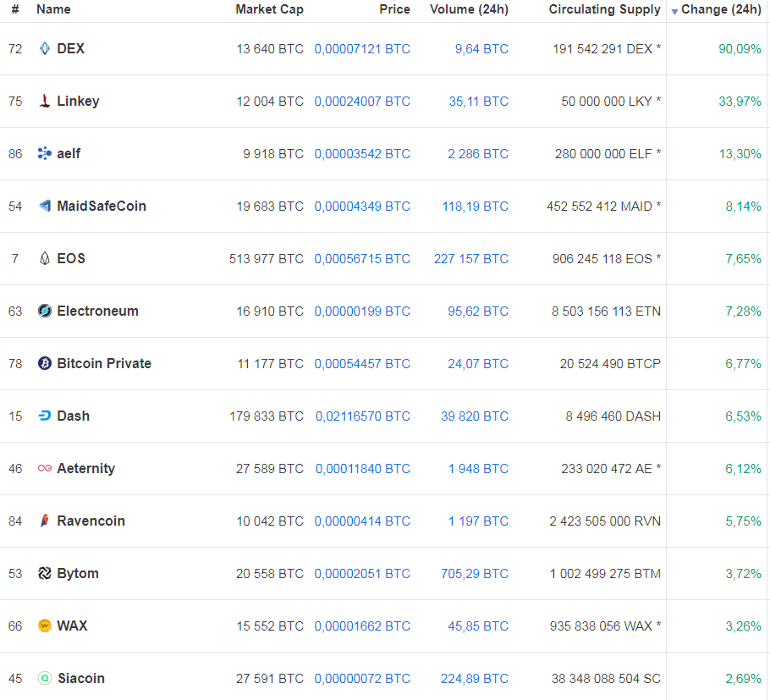Click the aelf coin logo icon
This screenshot has height=700, width=770.
[45, 153]
